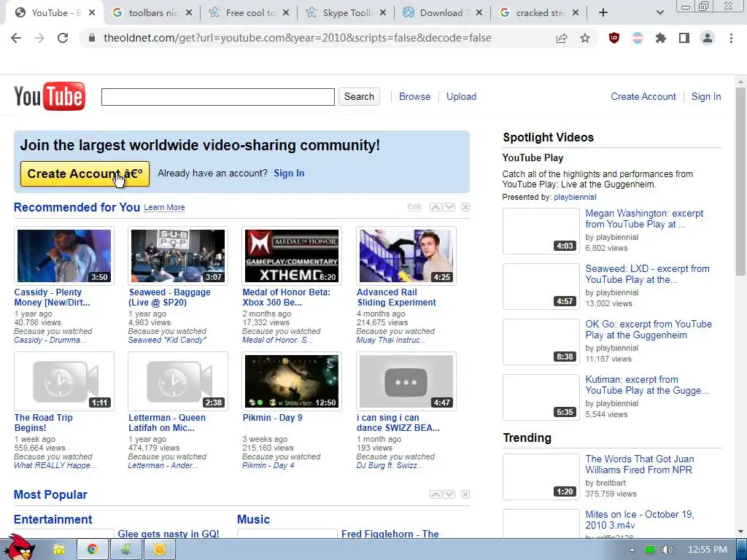Click the striped flag extension icon

coord(638,38)
